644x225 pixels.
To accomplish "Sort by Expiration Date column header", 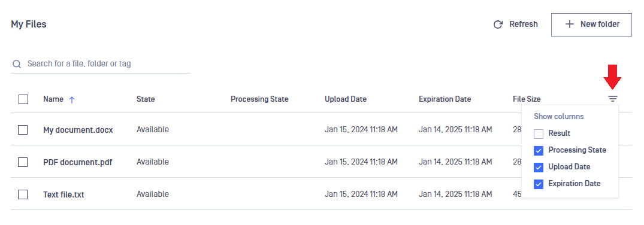I will pyautogui.click(x=445, y=99).
